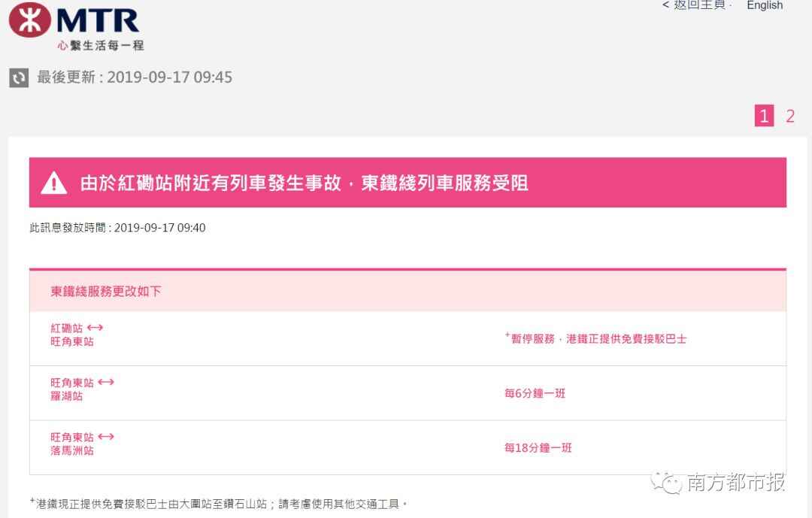Click the refresh icon beside 最後更新
Image resolution: width=812 pixels, height=518 pixels.
coord(19,77)
